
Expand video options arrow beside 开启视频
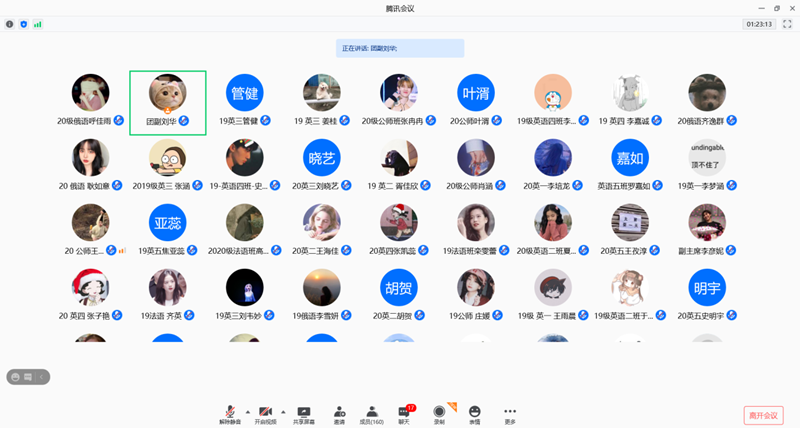point(282,410)
